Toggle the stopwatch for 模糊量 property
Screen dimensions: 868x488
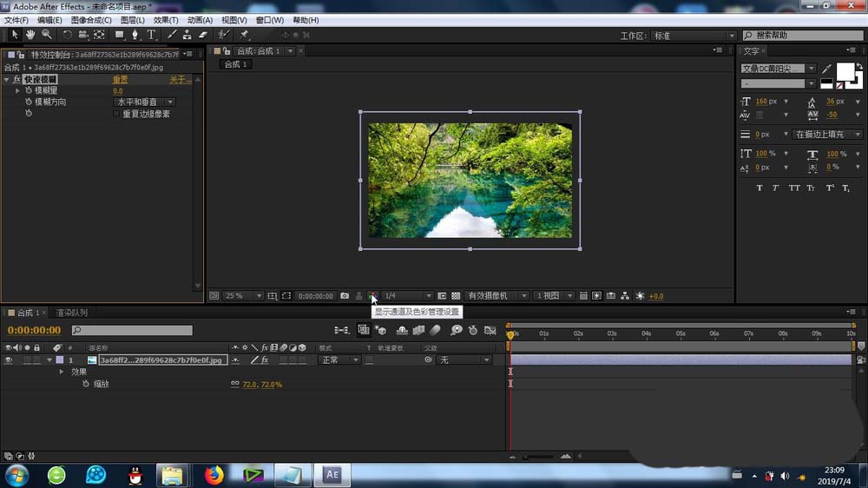[x=28, y=90]
